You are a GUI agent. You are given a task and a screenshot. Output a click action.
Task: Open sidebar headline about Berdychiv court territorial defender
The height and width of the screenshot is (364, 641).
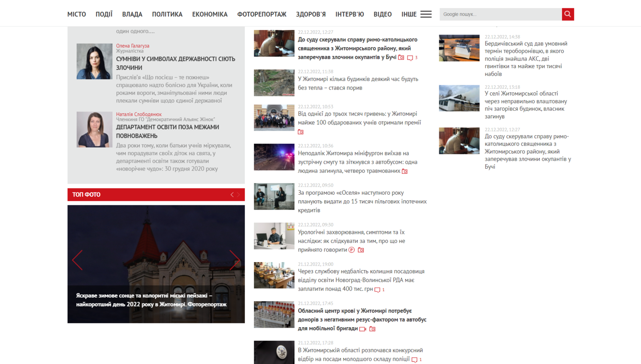tap(526, 59)
